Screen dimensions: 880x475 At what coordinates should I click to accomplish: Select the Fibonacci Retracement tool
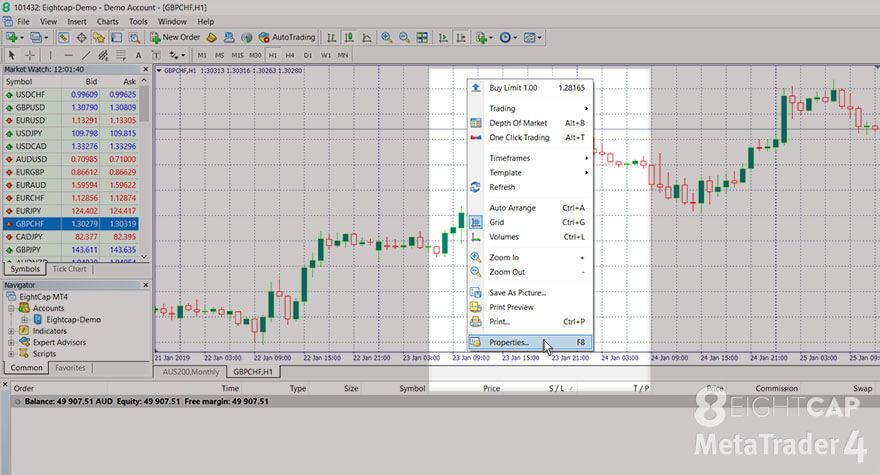pos(121,55)
